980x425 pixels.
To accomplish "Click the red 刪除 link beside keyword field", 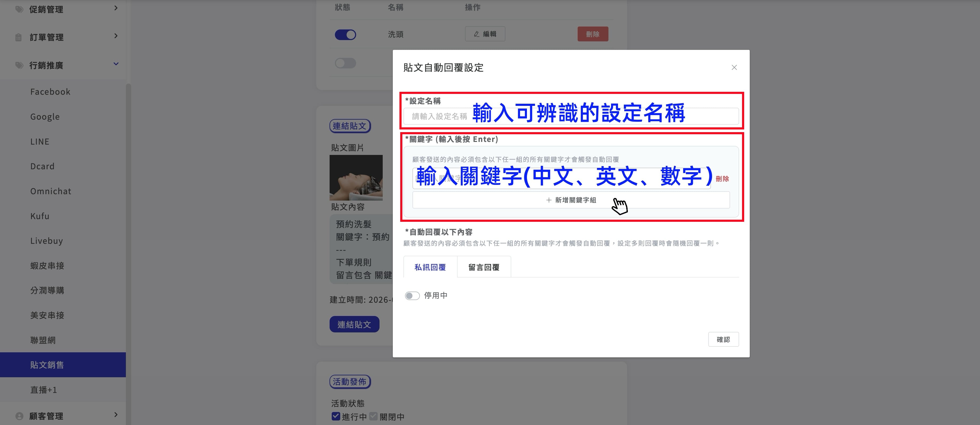I will coord(722,179).
